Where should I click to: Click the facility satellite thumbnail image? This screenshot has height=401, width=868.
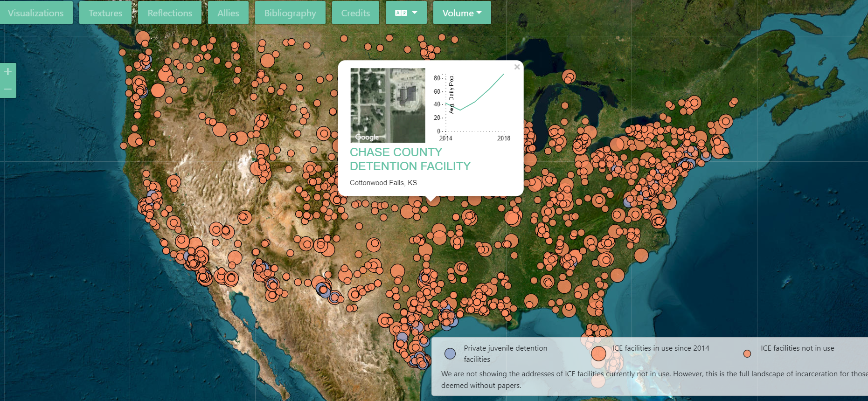[388, 105]
